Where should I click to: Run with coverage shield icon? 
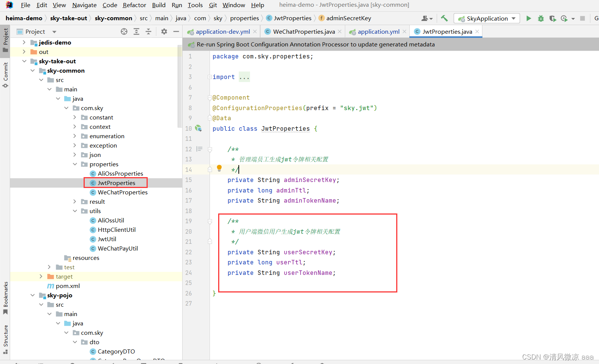553,18
